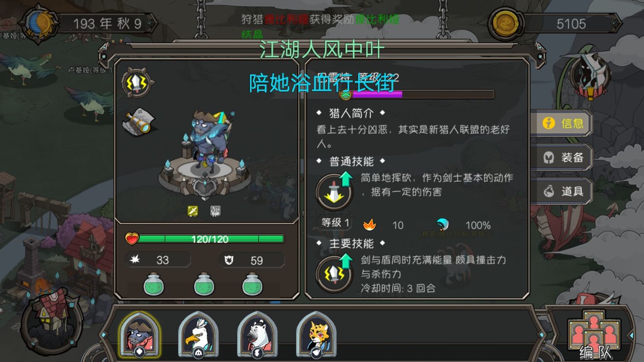Use the first green potion slot
Image resolution: width=644 pixels, height=362 pixels.
tap(154, 284)
